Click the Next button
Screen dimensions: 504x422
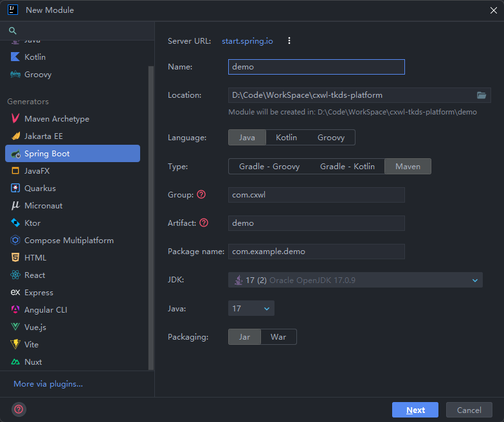click(415, 410)
